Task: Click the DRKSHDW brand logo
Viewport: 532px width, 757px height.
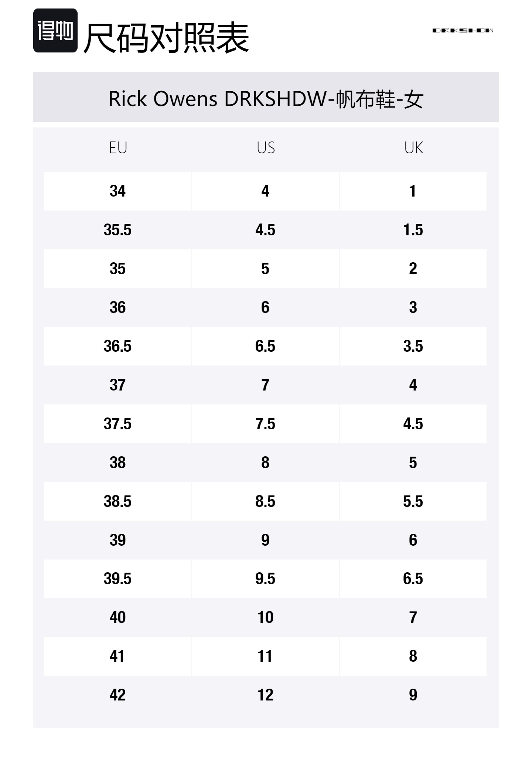Action: tap(463, 30)
